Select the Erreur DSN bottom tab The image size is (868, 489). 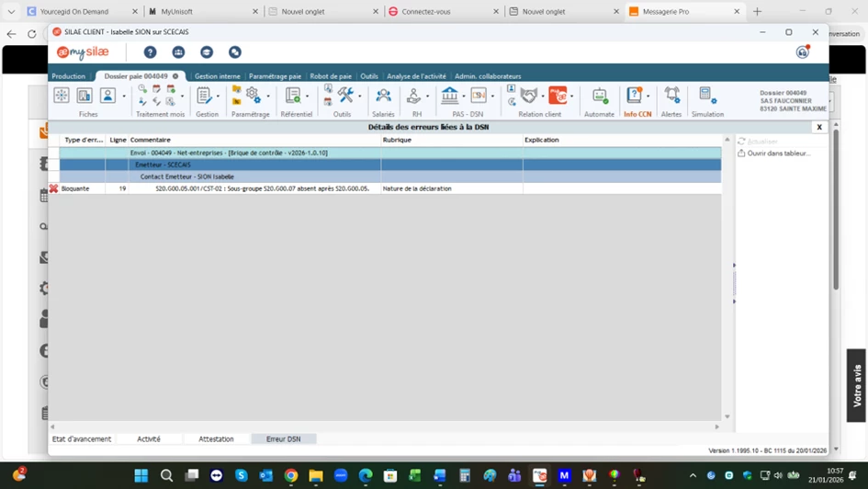tap(284, 439)
